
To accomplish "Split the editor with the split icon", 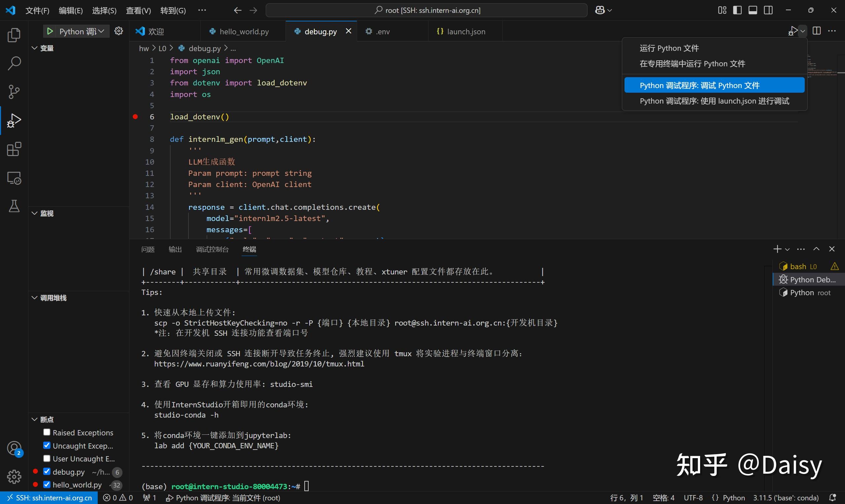I will click(816, 31).
